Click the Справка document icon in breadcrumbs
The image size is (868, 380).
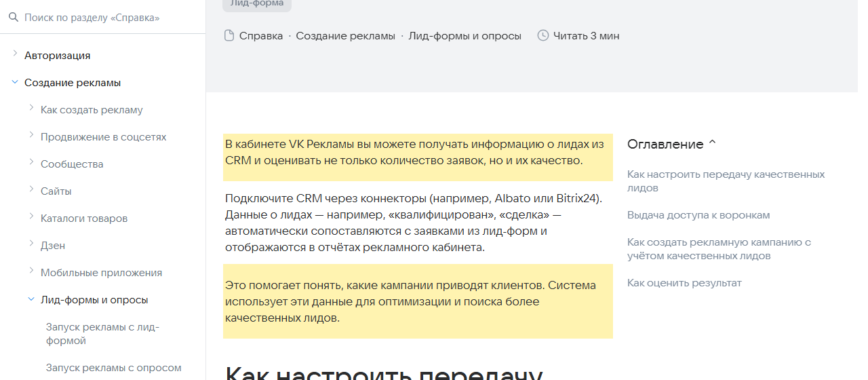(x=229, y=36)
